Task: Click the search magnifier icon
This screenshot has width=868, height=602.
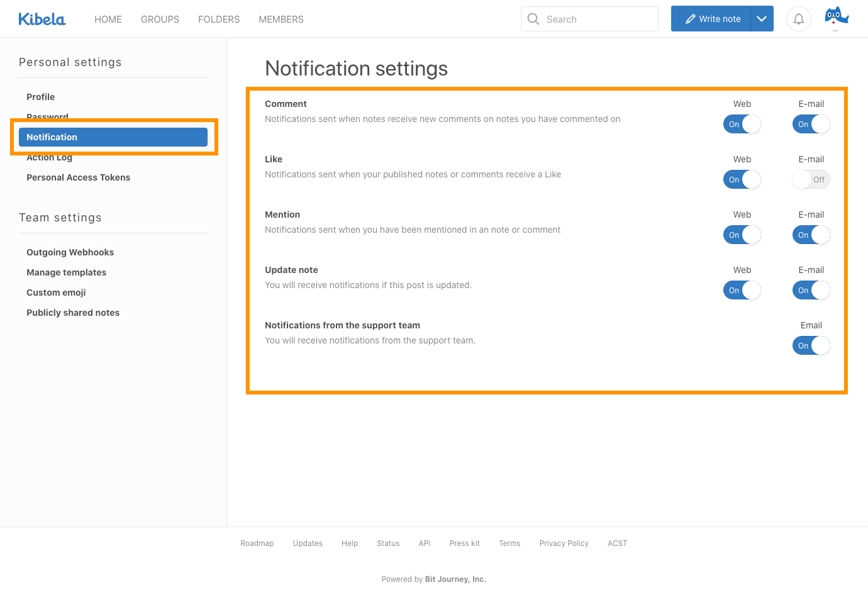Action: [533, 19]
